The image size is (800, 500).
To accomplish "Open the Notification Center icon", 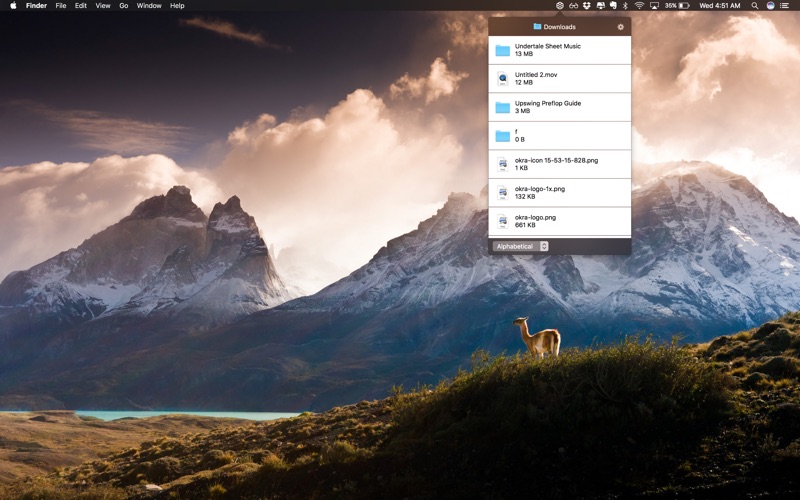I will pos(785,6).
